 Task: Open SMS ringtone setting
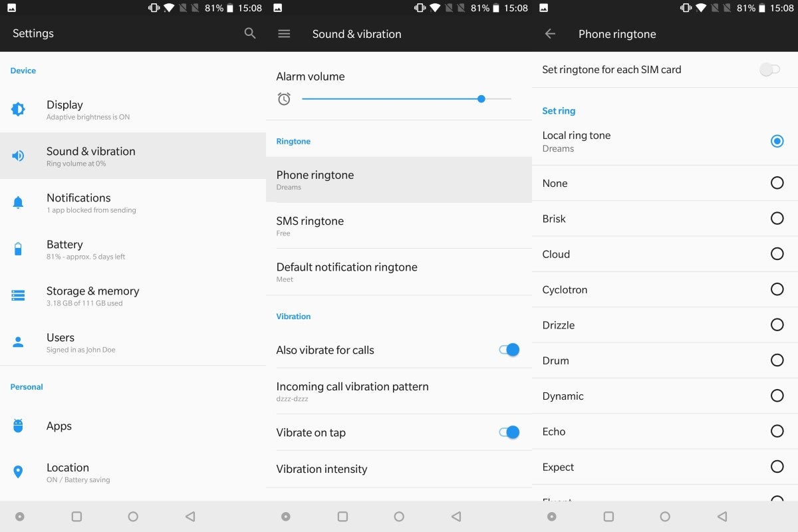click(x=399, y=225)
